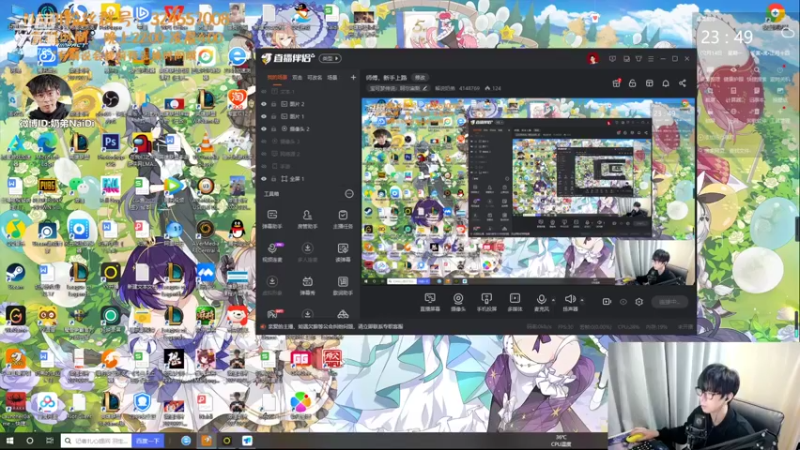This screenshot has width=800, height=450.
Task: Toggle preview eye icon in bottom toolbar
Action: [x=623, y=302]
